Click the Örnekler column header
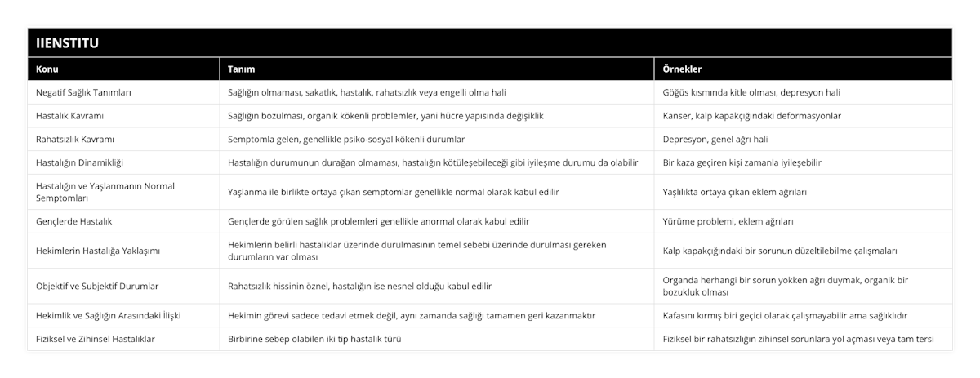 682,69
